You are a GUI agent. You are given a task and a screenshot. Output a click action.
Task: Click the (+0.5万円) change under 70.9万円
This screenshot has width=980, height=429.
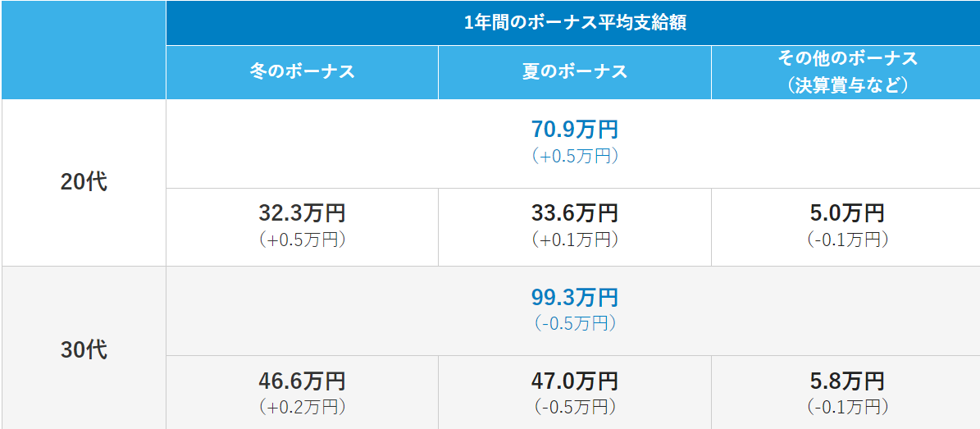tap(574, 156)
